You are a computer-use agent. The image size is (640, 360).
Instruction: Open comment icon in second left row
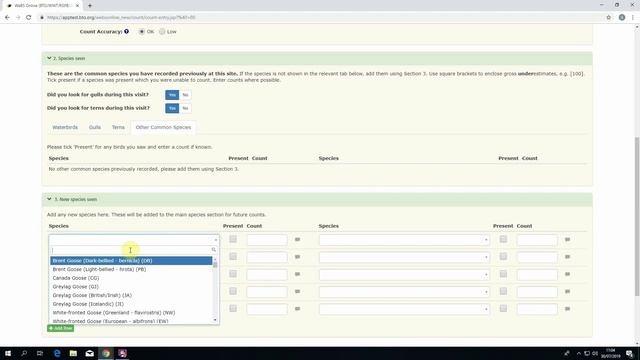tap(298, 257)
